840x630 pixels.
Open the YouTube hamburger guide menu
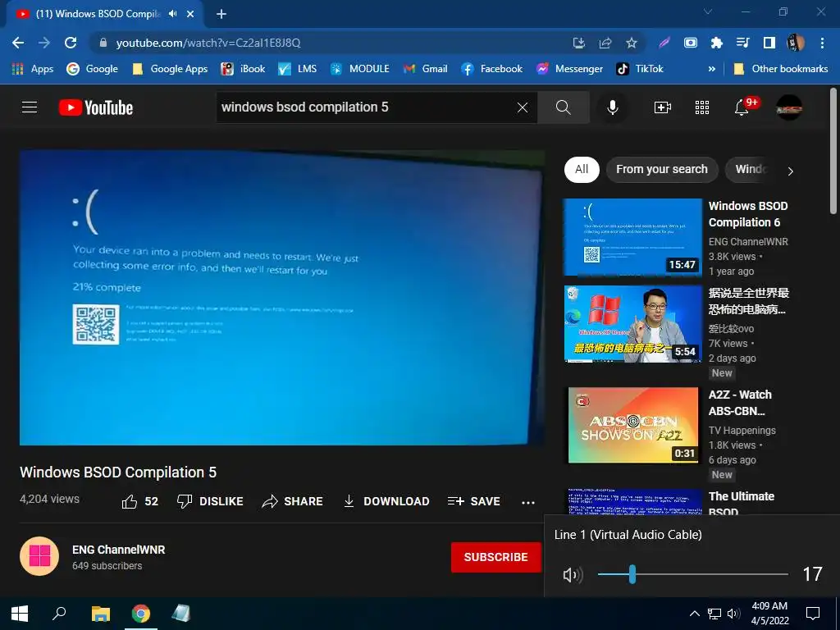click(x=30, y=107)
